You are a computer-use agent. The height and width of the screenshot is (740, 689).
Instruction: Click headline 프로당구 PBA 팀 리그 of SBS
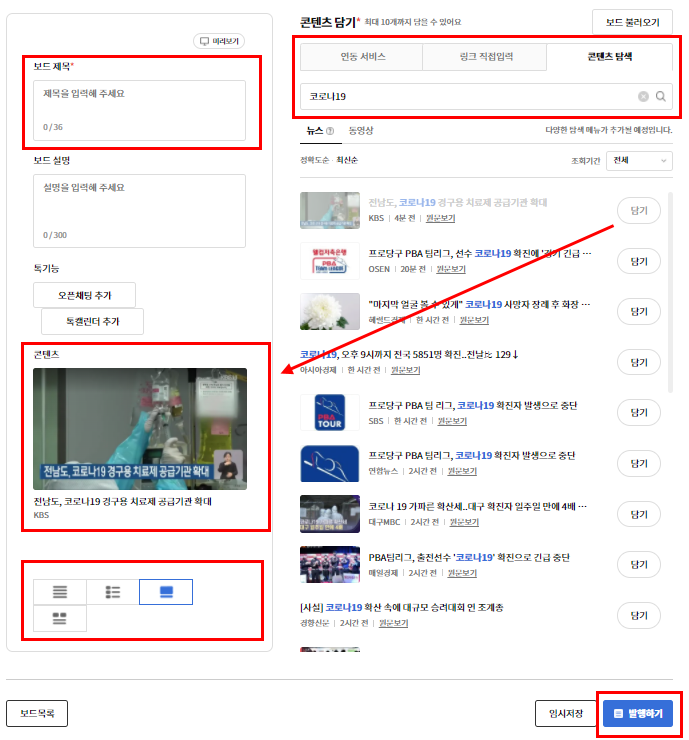tap(472, 405)
